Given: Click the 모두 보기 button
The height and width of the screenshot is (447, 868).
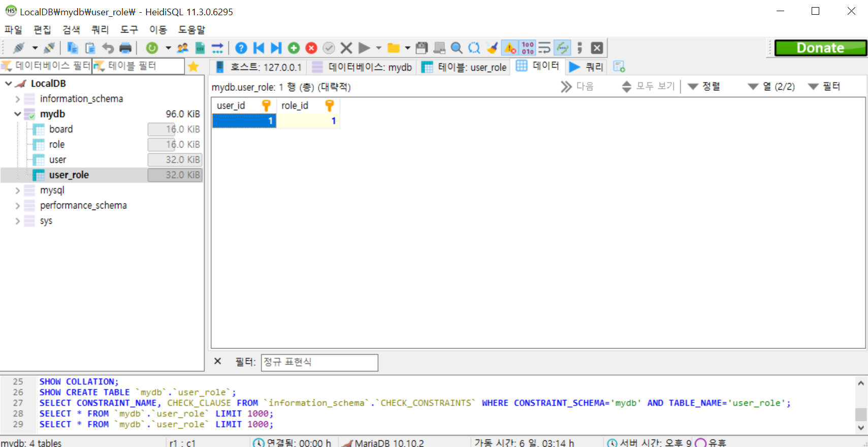Looking at the screenshot, I should 649,86.
